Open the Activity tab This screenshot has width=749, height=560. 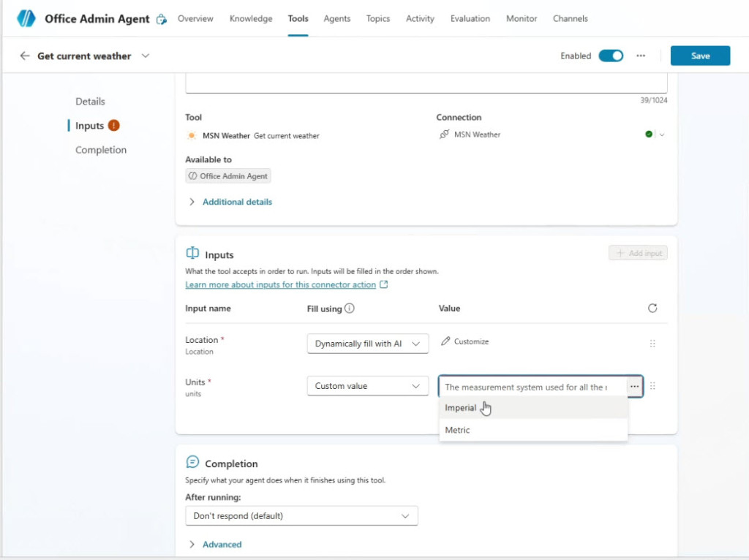coord(420,18)
